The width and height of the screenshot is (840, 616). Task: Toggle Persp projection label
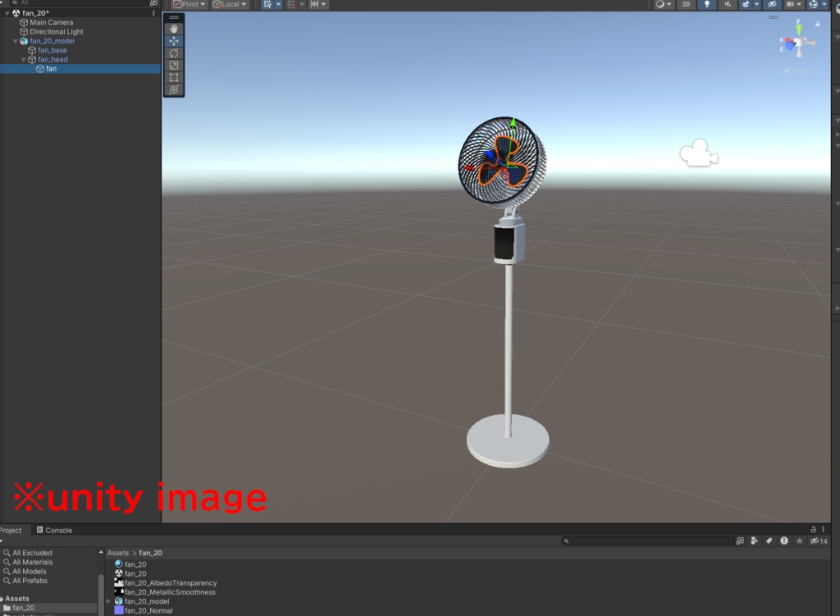pyautogui.click(x=797, y=71)
